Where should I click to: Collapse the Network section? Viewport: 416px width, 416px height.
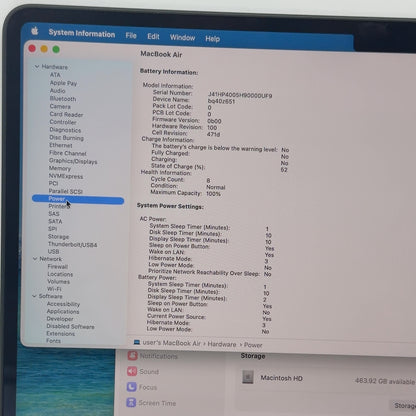pos(35,259)
